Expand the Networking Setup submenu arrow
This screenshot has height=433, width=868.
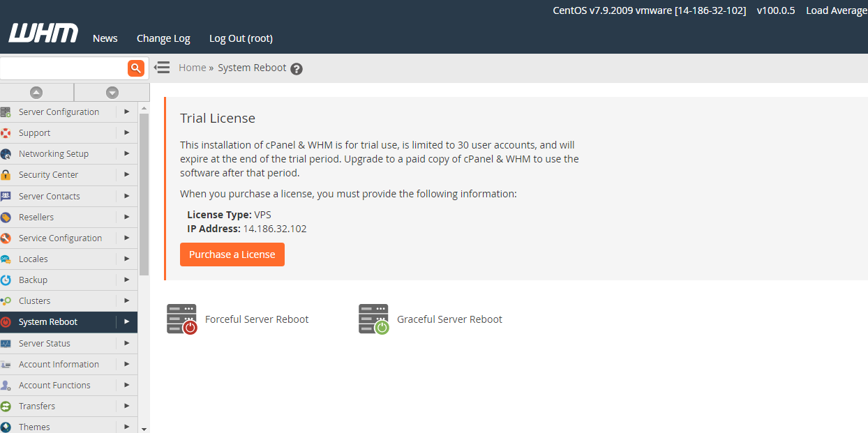point(126,153)
